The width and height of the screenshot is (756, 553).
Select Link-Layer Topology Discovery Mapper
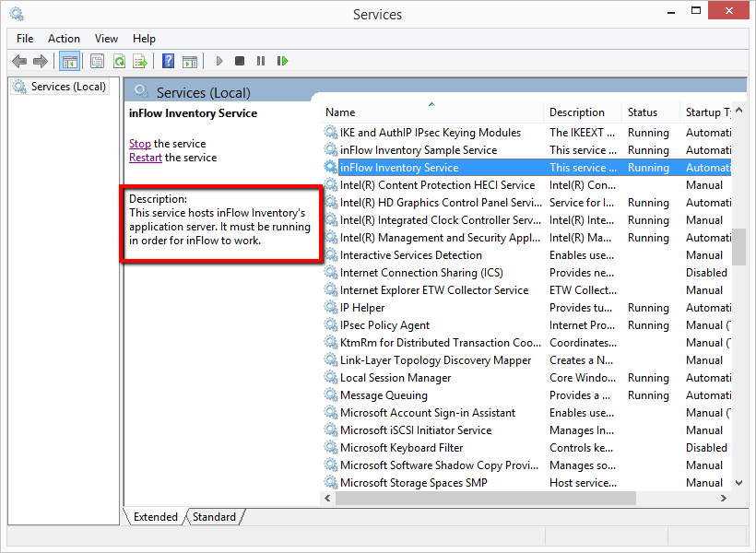527,360
